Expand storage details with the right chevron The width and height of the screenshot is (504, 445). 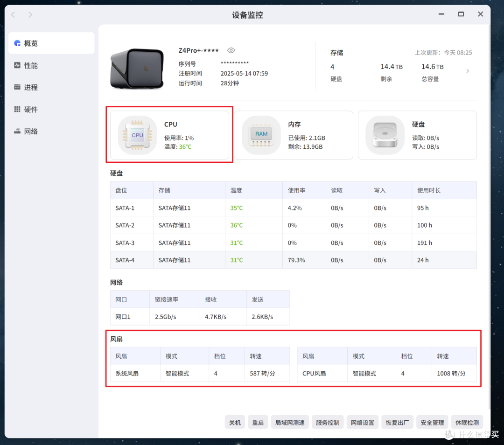(468, 71)
